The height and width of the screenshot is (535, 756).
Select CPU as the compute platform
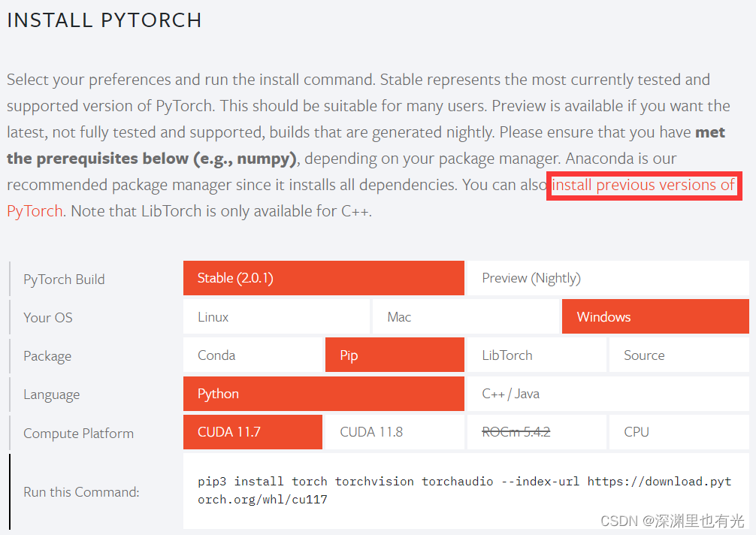pos(678,431)
